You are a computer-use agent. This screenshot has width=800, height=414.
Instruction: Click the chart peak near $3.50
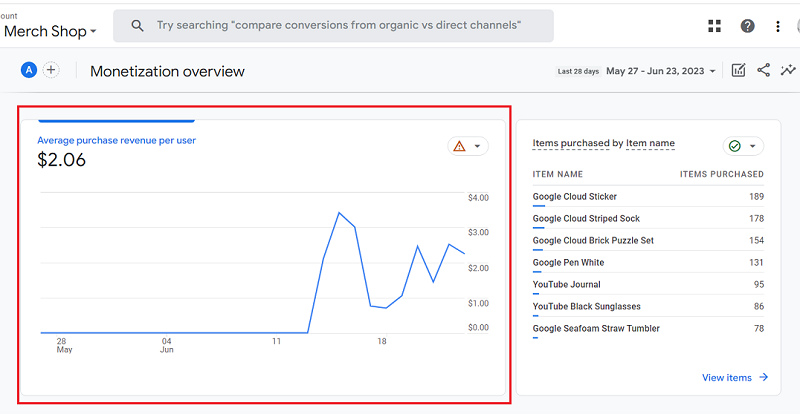(x=339, y=212)
